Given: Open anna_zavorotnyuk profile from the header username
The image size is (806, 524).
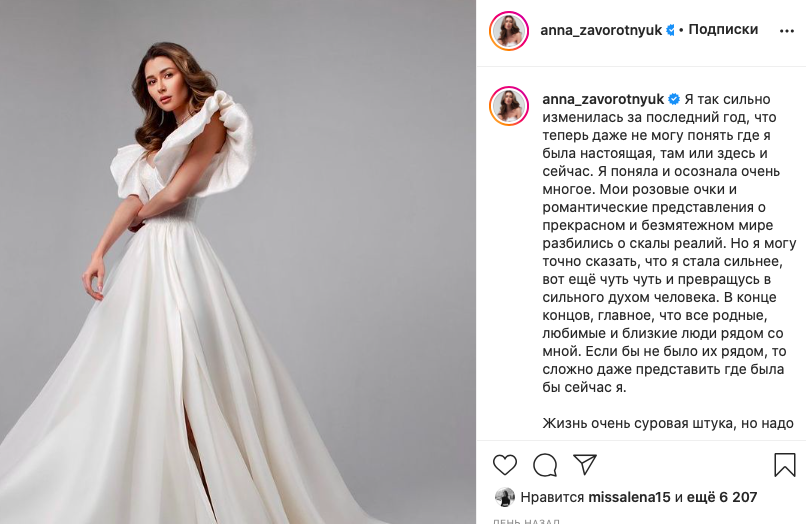Looking at the screenshot, I should pos(601,30).
